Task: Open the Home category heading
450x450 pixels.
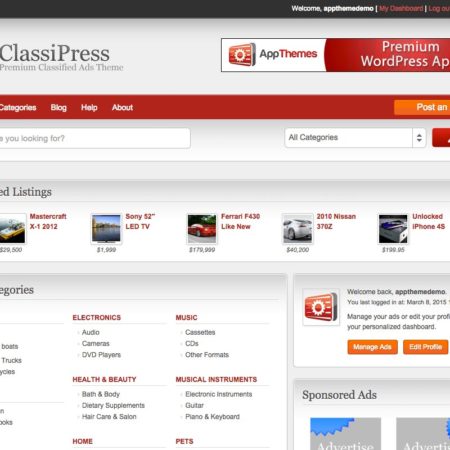Action: click(x=82, y=441)
